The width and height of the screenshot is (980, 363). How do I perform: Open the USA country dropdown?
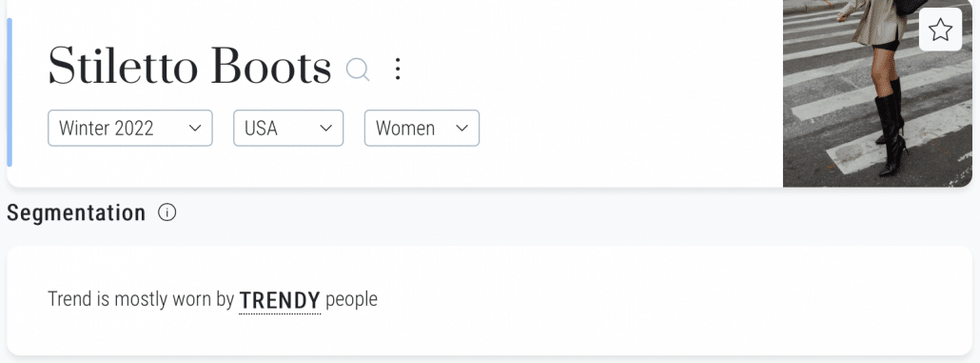click(288, 129)
